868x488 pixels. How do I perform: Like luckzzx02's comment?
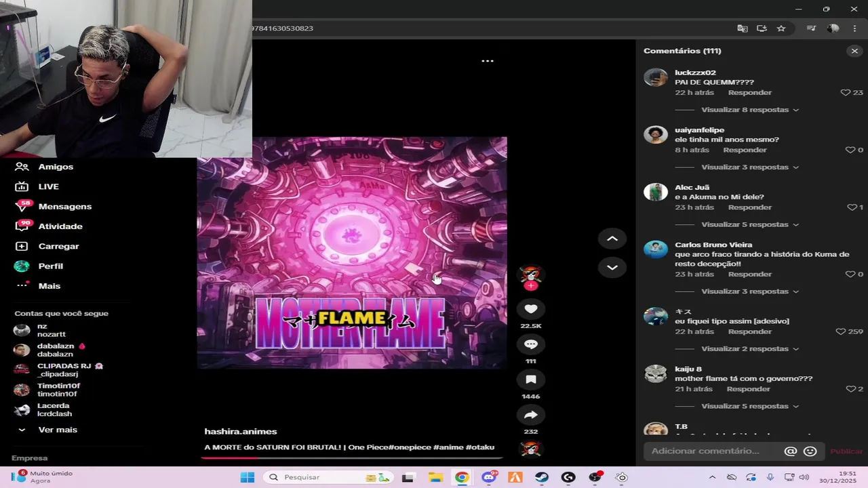coord(845,92)
